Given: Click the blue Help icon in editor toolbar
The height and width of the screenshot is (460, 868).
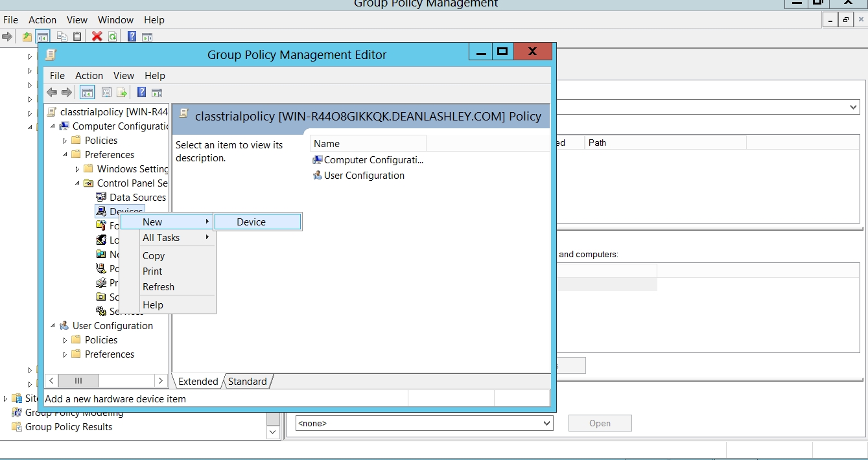Looking at the screenshot, I should click(x=141, y=93).
